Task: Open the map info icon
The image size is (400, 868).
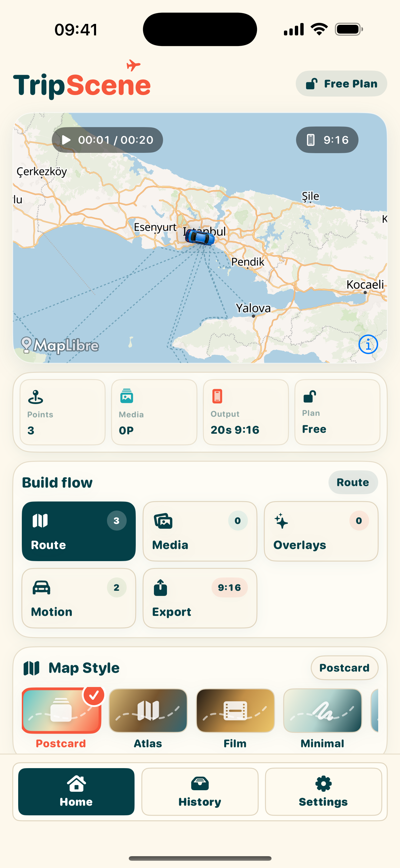Action: click(x=368, y=345)
